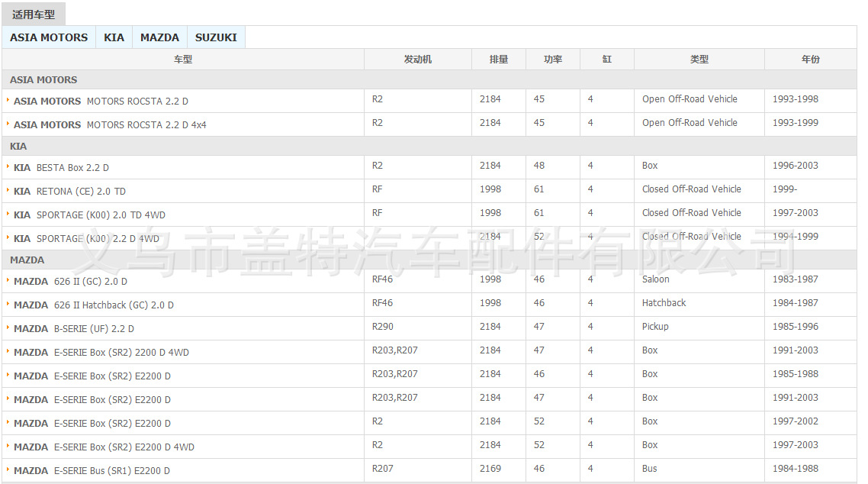Switch to the ASIA MOTORS tab
The width and height of the screenshot is (868, 484).
coord(49,37)
